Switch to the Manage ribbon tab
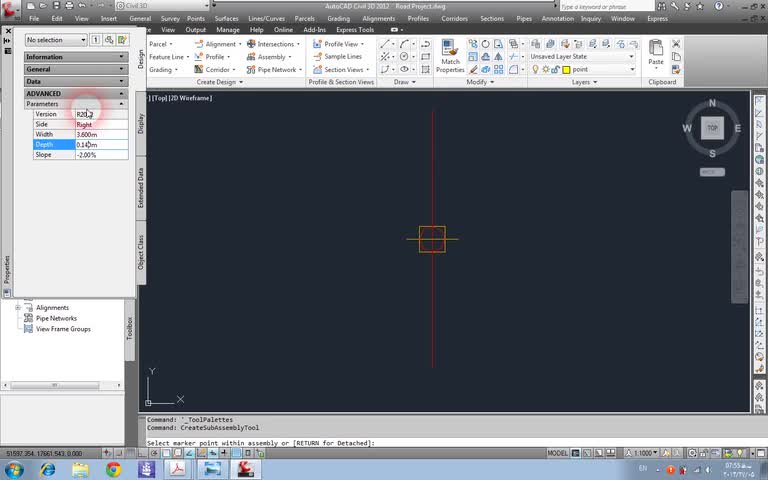Viewport: 768px width, 480px height. coord(228,30)
